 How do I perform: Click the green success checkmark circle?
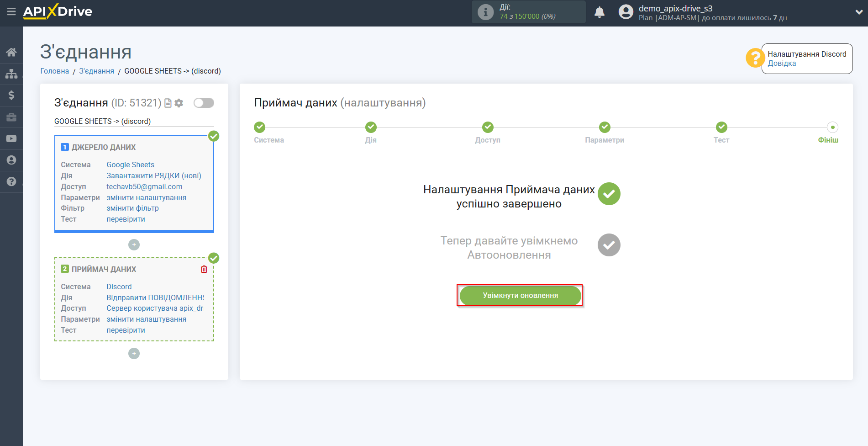tap(609, 194)
